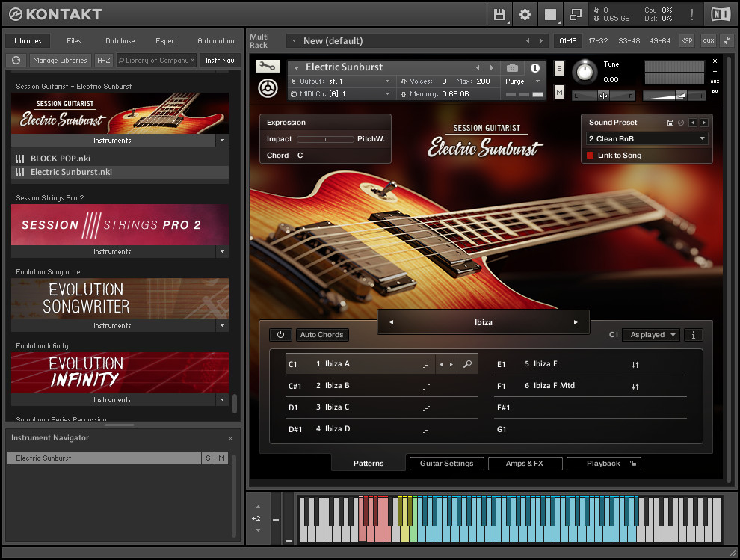Open the Files browser tab
This screenshot has height=560, width=740.
pos(73,40)
